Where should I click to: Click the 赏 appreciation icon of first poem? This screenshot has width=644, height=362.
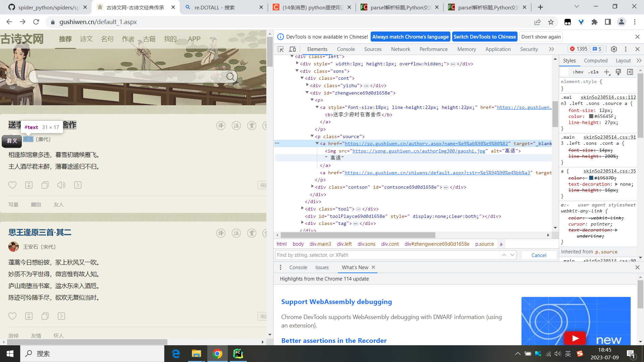(252, 126)
